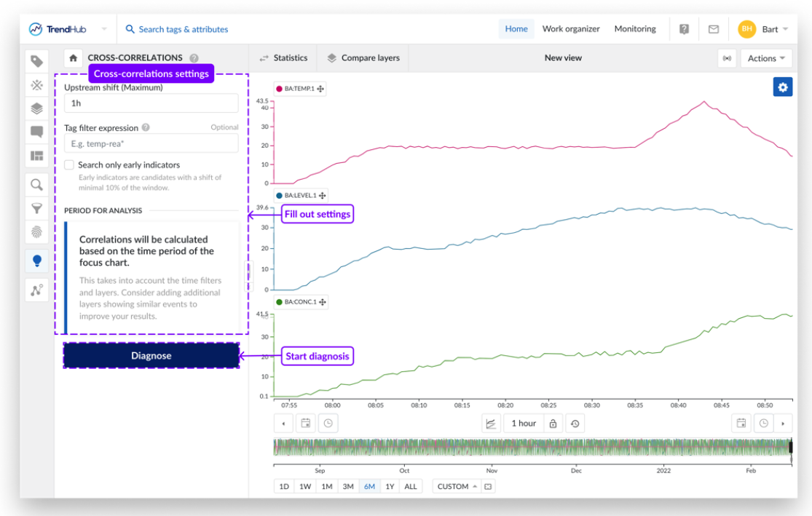Click the BA:LEVEL.1 blue color dot

pos(279,196)
